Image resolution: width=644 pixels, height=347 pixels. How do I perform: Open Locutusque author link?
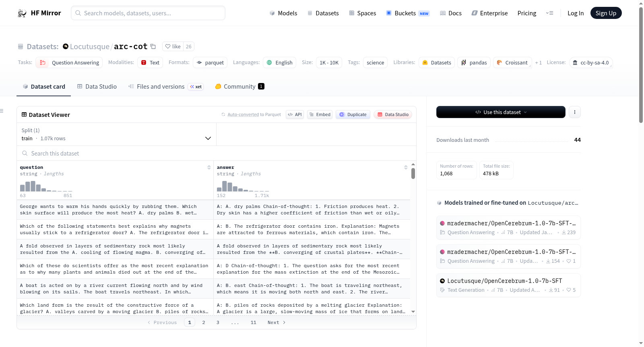coord(89,46)
